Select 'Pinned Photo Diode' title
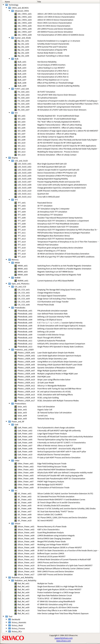The image size is (100, 644). pyautogui.click(x=46, y=305)
